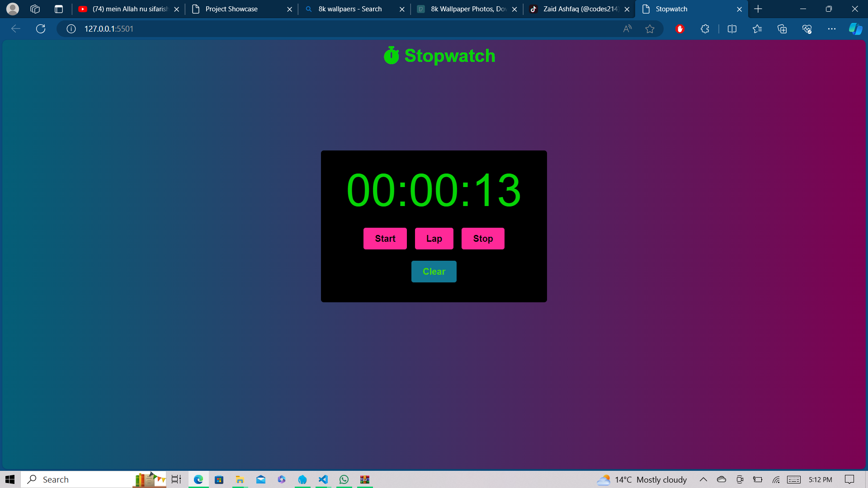Open the Read aloud icon

click(x=627, y=29)
